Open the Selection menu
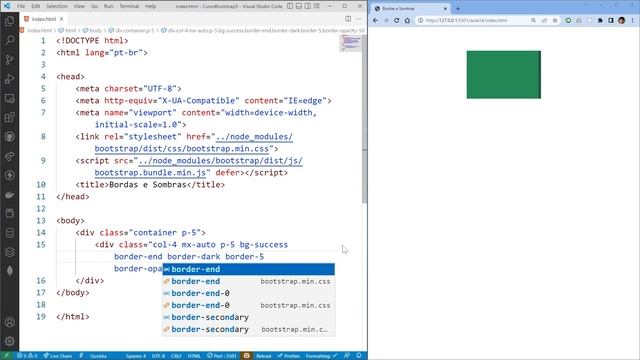640x360 pixels. [57, 6]
